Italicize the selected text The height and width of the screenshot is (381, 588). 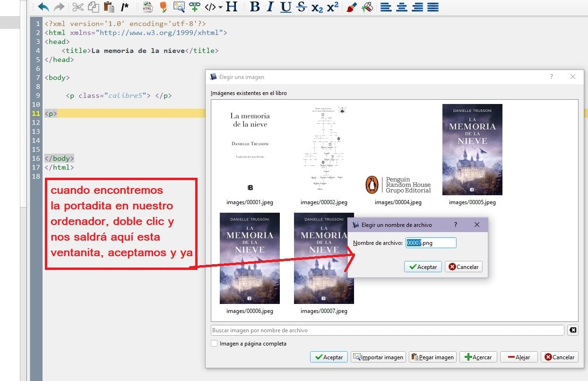pos(270,7)
